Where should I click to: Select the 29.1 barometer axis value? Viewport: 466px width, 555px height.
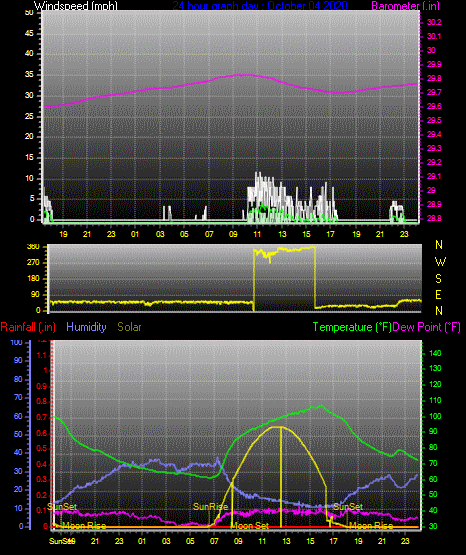point(434,176)
